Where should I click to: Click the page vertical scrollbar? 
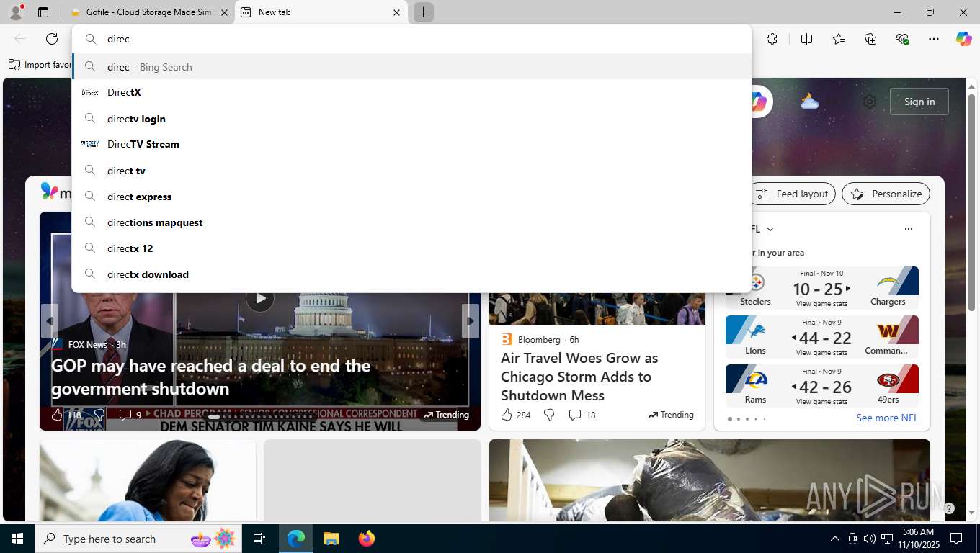point(971,202)
